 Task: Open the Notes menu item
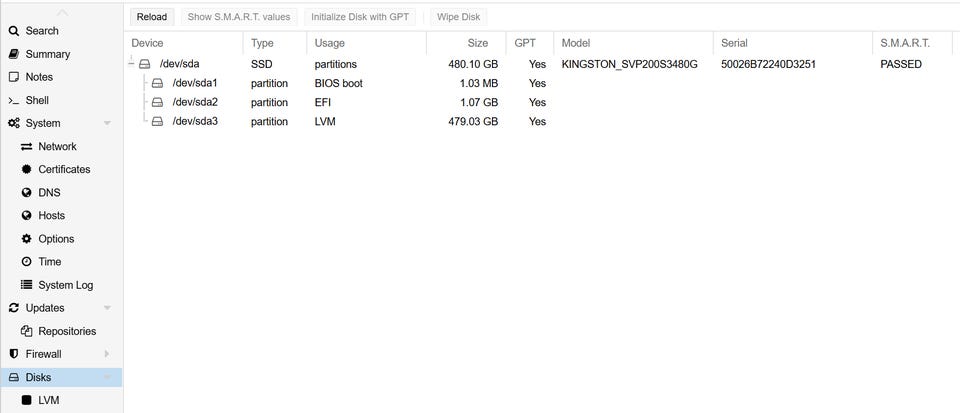(x=61, y=77)
